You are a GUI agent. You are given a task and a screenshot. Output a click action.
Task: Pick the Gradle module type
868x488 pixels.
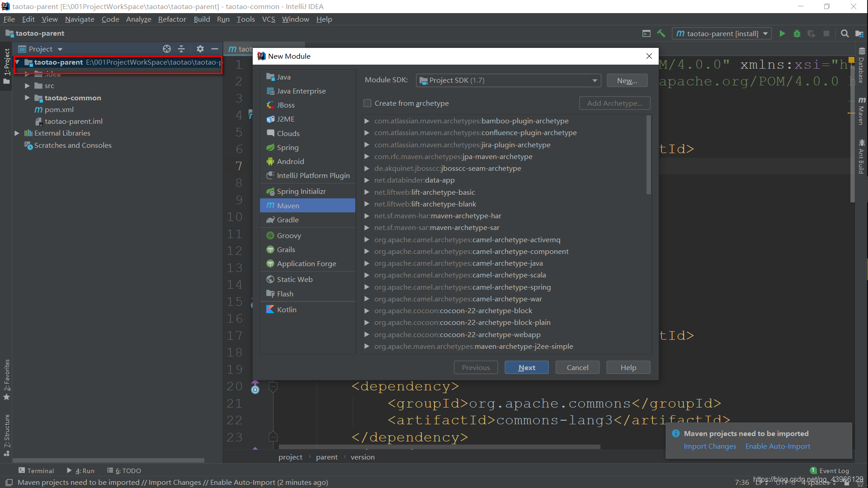pyautogui.click(x=308, y=220)
